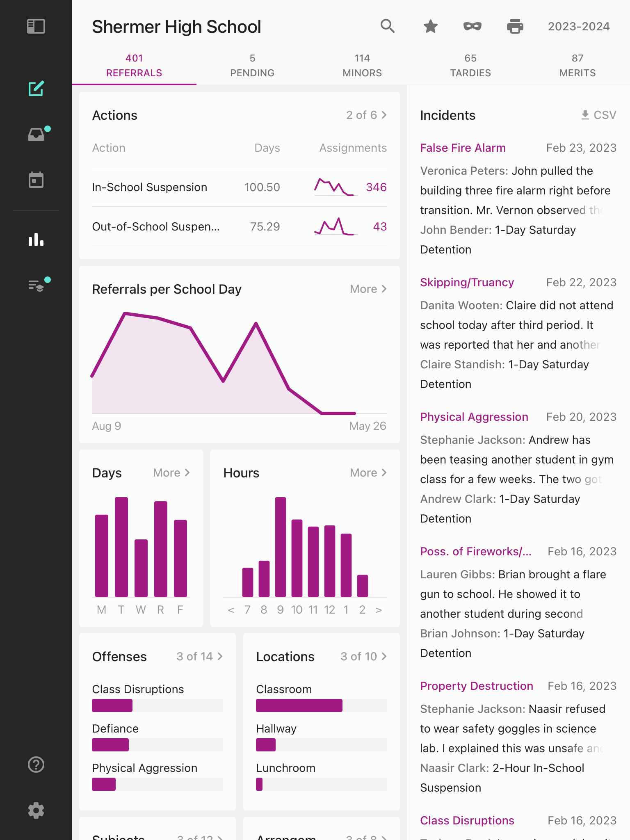The height and width of the screenshot is (840, 630).
Task: Switch to the MINORS tab
Action: pos(362,65)
